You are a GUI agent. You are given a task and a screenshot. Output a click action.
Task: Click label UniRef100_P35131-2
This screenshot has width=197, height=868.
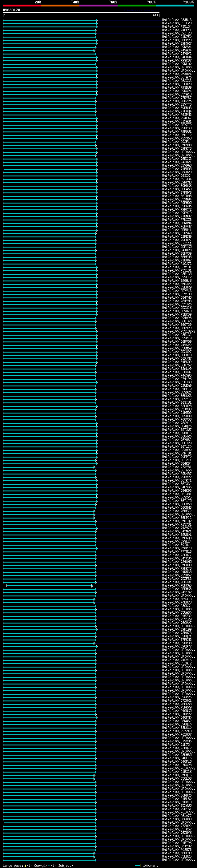[x=179, y=267]
